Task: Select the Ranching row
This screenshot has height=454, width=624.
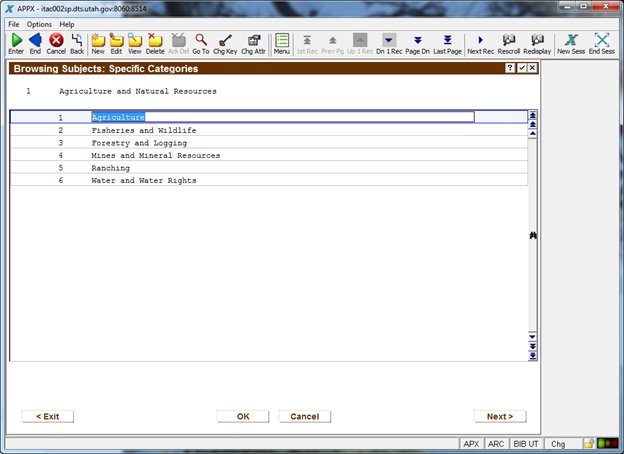Action: (x=269, y=168)
